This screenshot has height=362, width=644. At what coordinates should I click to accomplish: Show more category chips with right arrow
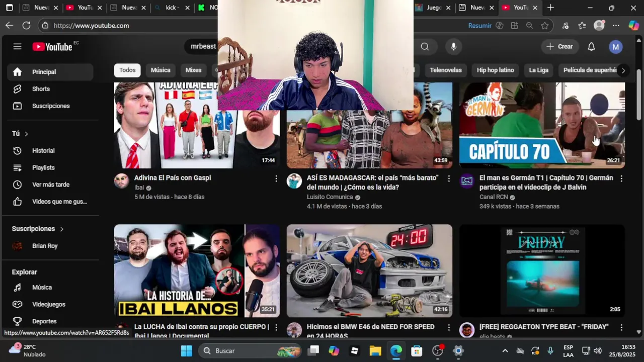(623, 70)
